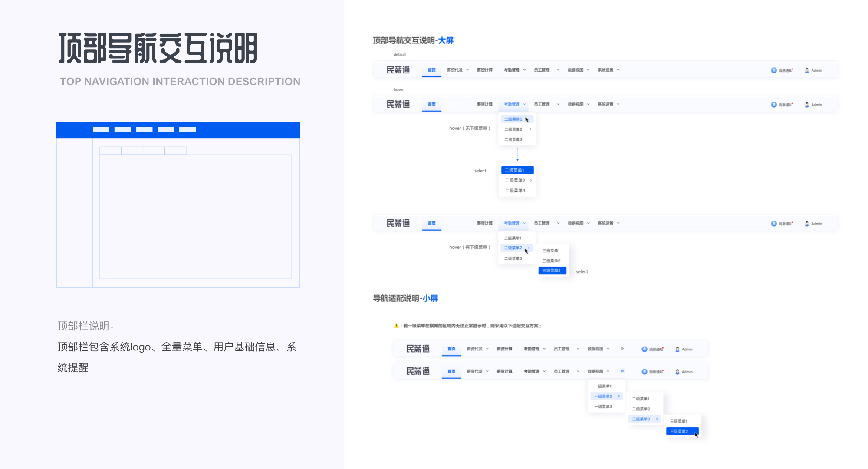The height and width of the screenshot is (469, 868).
Task: Click bell icon in navbar above 三级菜单3 flyout
Action: click(774, 224)
